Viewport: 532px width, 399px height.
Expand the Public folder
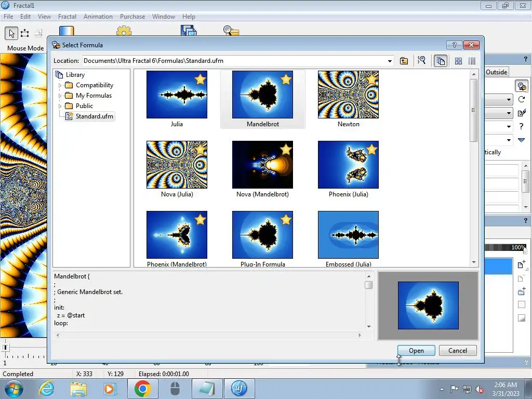point(60,106)
